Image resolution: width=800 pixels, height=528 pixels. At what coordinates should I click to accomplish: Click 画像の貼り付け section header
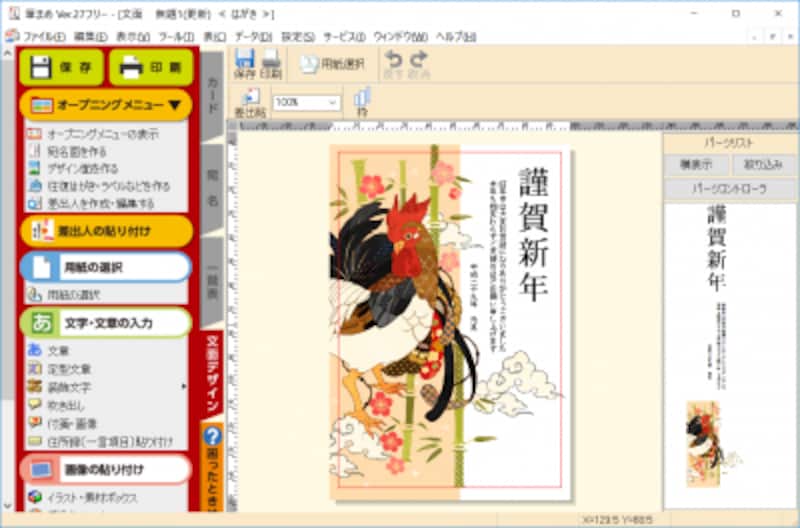tap(106, 469)
